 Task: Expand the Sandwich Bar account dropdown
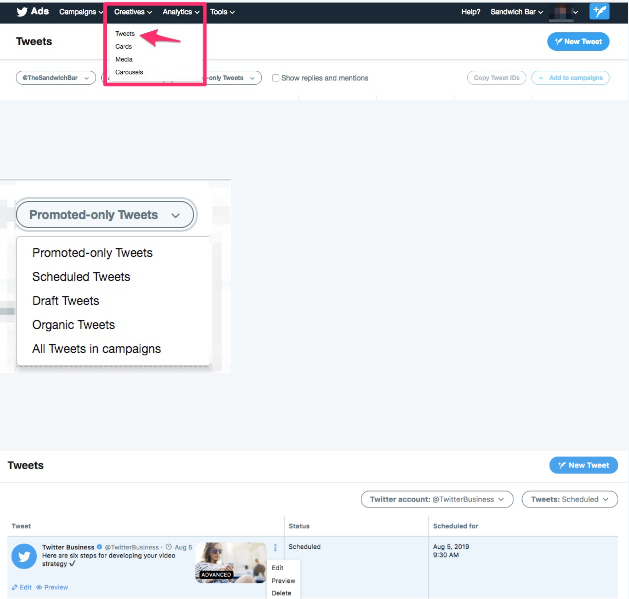pos(517,12)
